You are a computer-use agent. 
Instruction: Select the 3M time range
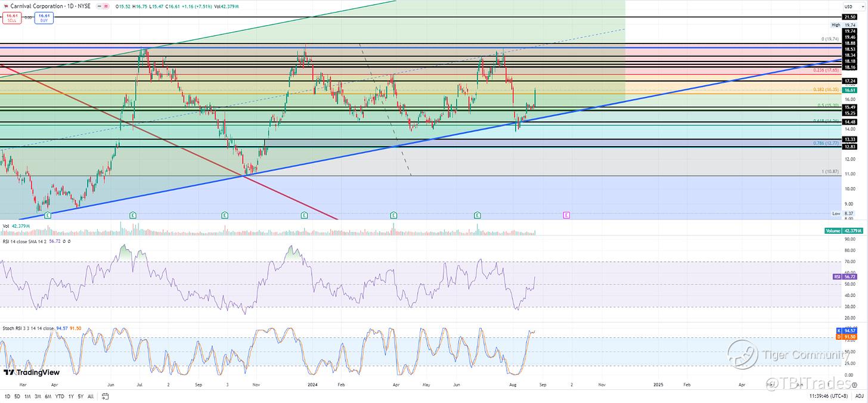(x=38, y=396)
